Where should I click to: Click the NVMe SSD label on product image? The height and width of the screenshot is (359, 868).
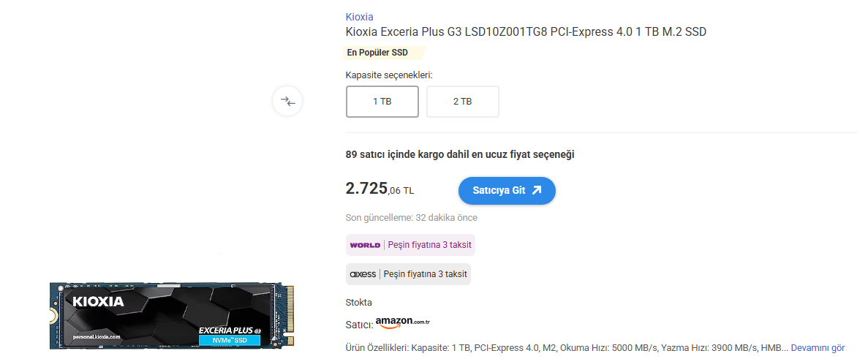[x=229, y=340]
